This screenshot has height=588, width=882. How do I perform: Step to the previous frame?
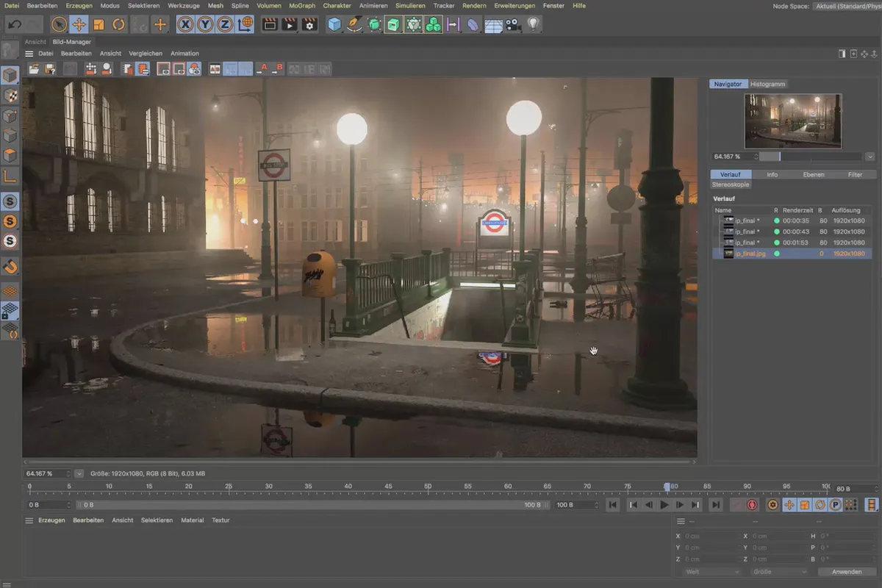coord(648,505)
